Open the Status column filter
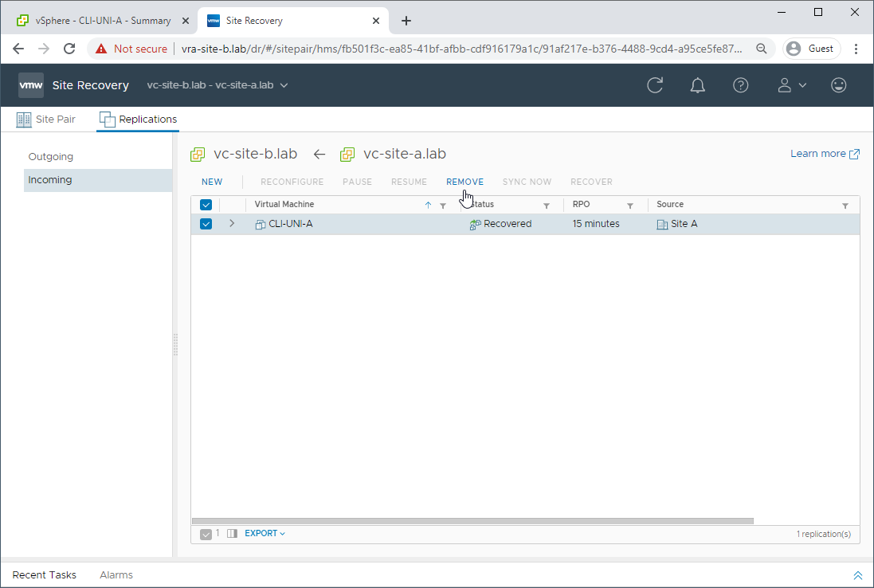Image resolution: width=874 pixels, height=588 pixels. click(x=547, y=206)
